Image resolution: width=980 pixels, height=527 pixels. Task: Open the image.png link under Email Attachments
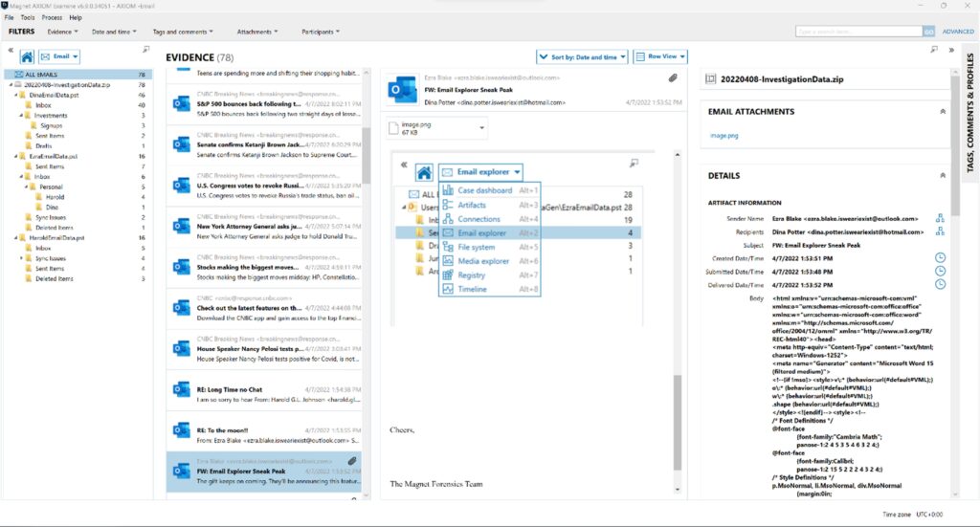pos(724,136)
